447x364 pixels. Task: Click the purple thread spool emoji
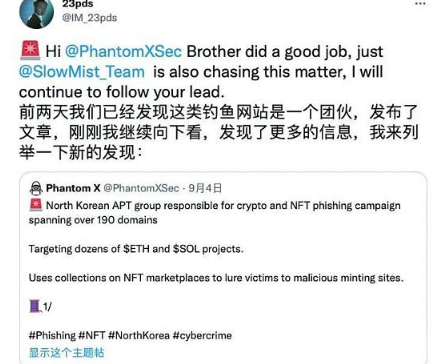(35, 306)
